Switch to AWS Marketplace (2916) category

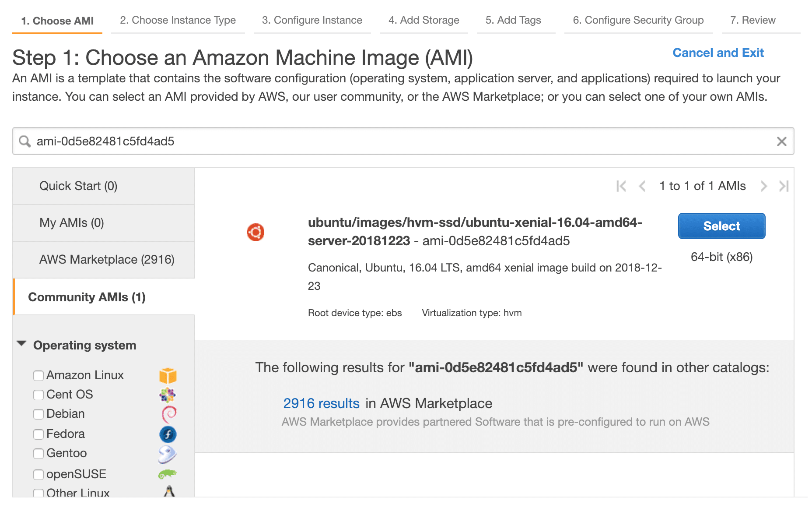click(x=107, y=260)
